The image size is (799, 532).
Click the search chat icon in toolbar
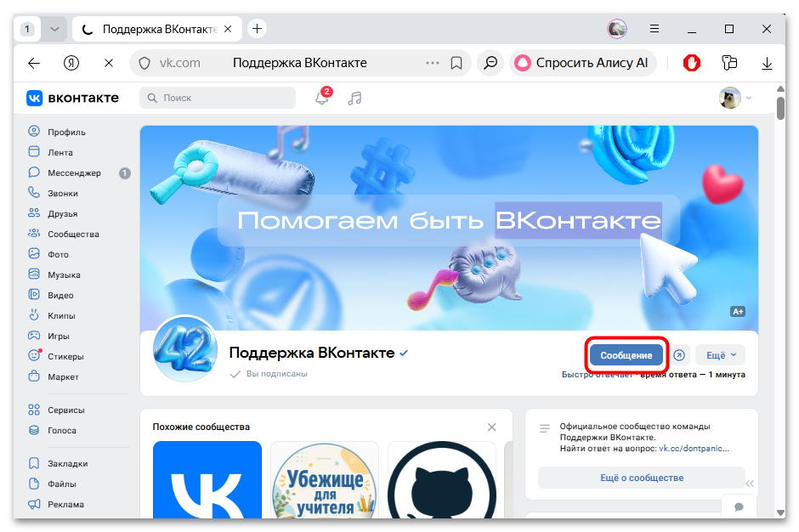point(490,63)
